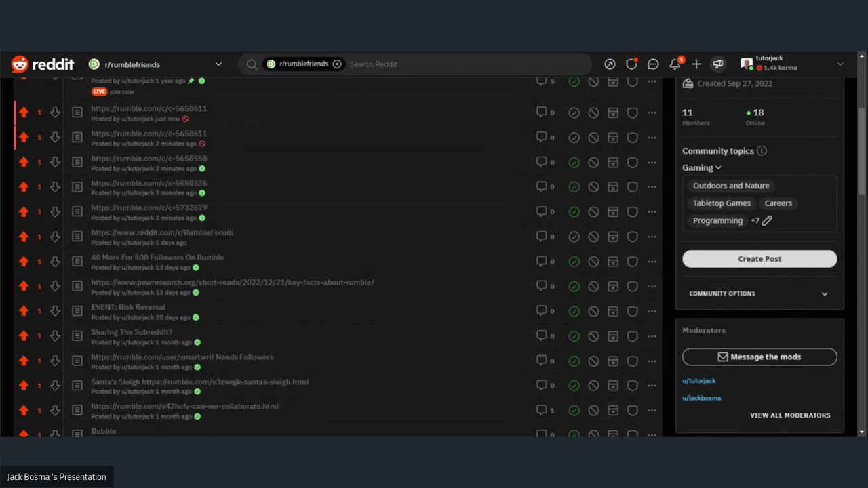Open the Bubble post title

[x=104, y=431]
